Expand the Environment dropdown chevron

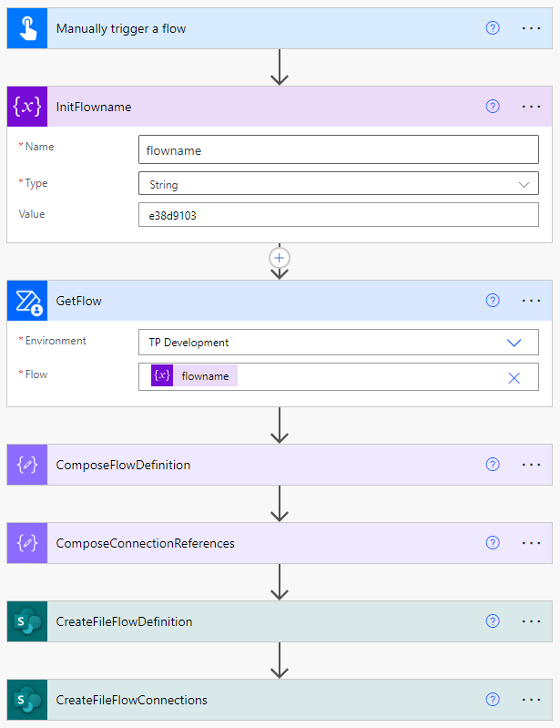coord(514,343)
